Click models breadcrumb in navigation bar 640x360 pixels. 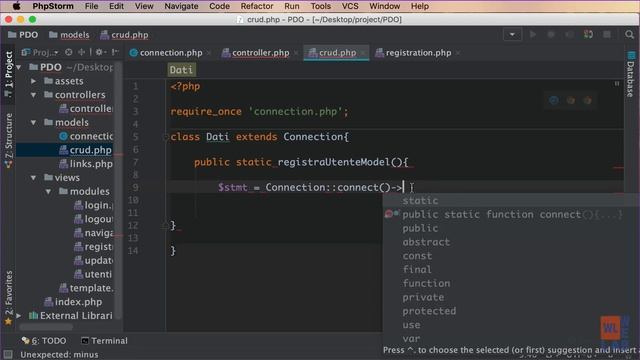pos(69,35)
